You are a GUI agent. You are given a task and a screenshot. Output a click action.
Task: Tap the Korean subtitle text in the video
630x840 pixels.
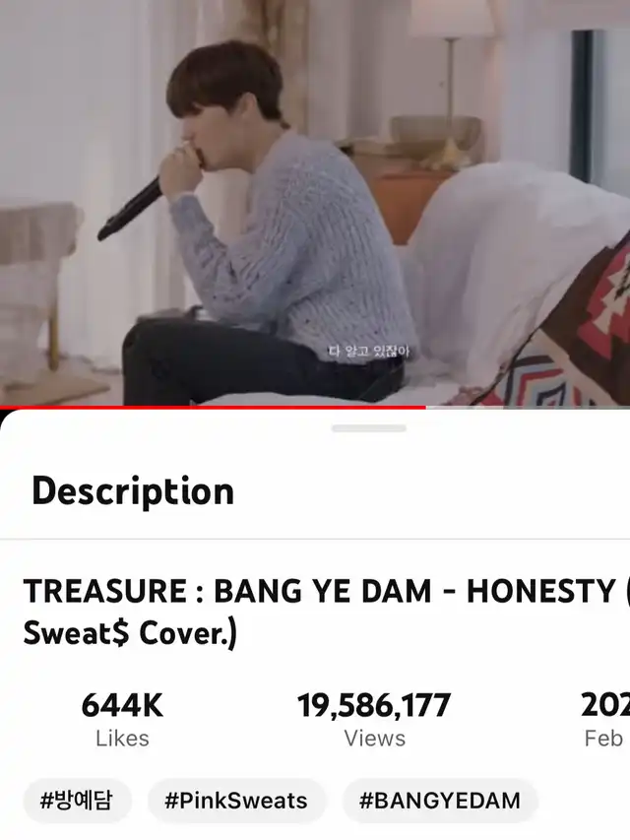[370, 352]
